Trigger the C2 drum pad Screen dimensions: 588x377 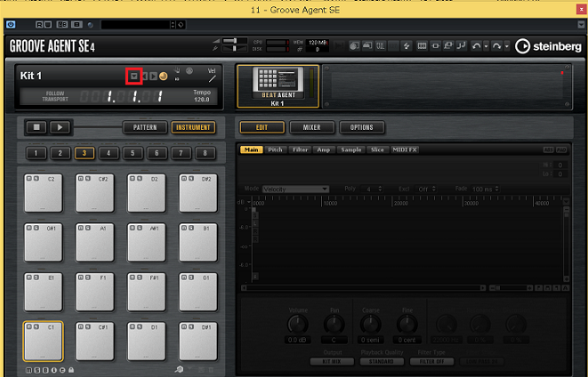pos(43,193)
